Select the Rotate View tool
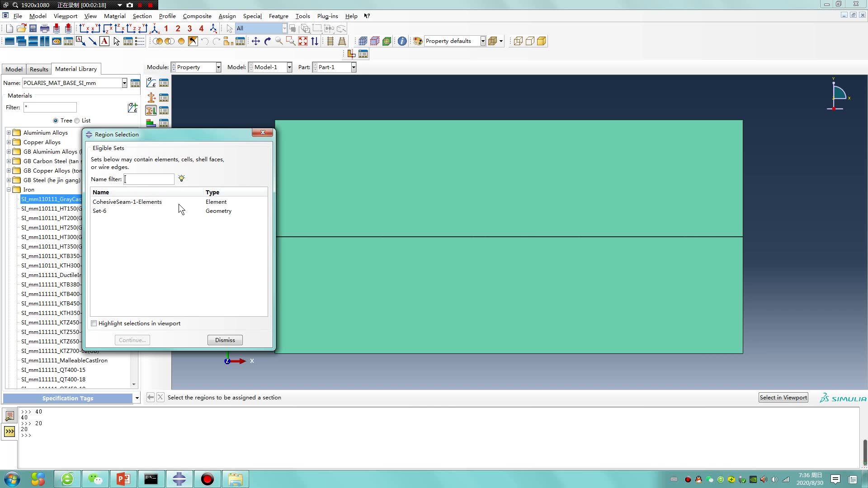 tap(267, 41)
